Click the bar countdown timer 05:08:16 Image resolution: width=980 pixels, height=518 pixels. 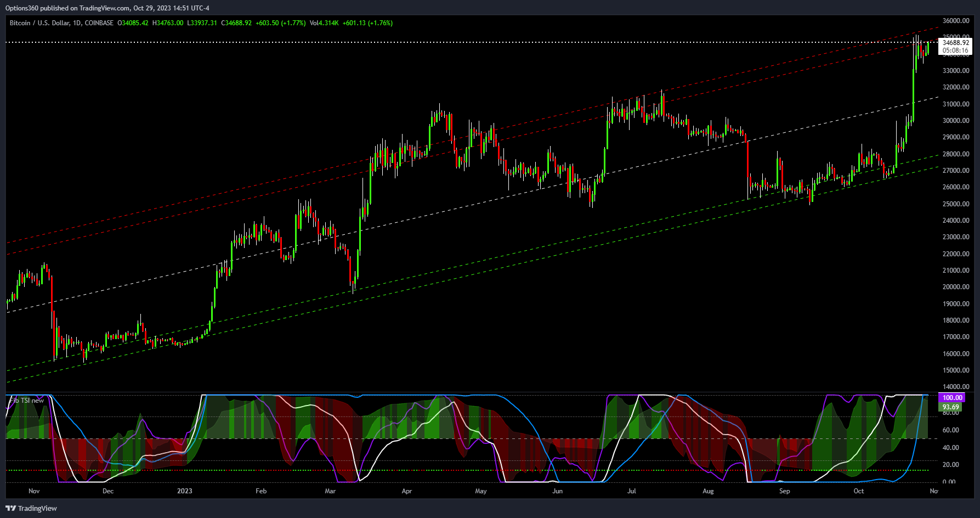[956, 50]
